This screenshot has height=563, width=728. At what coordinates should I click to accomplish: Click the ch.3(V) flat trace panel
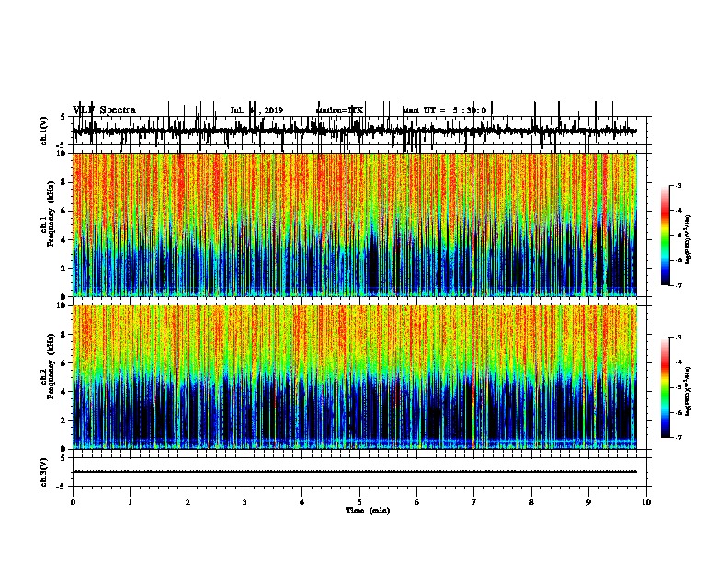(x=361, y=472)
